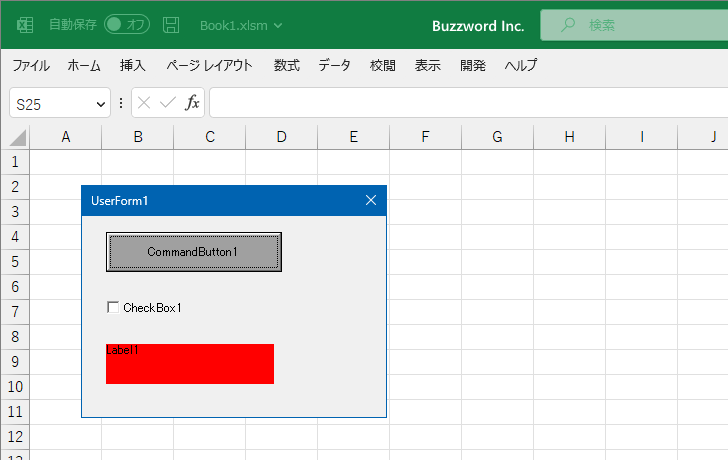Select column A header
This screenshot has width=728, height=460.
(x=65, y=137)
